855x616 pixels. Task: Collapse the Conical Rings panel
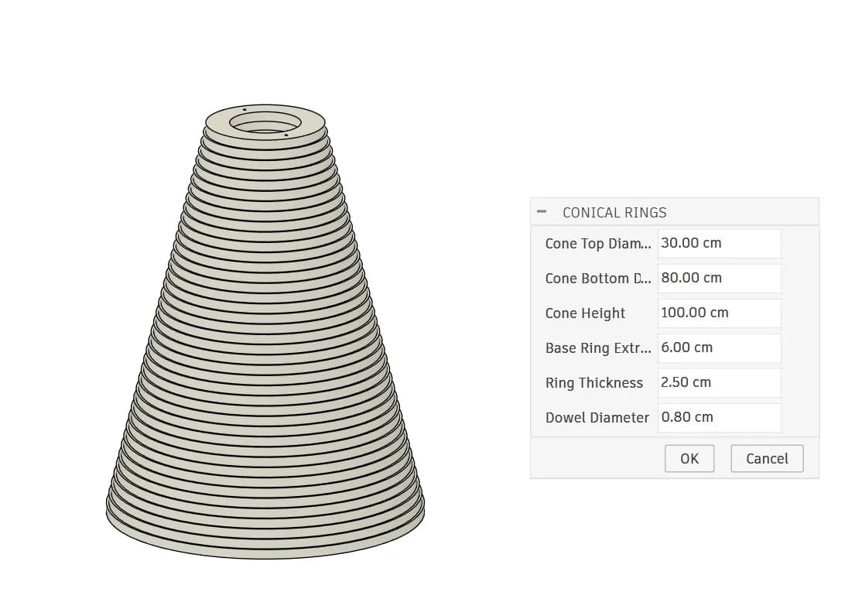click(x=542, y=211)
